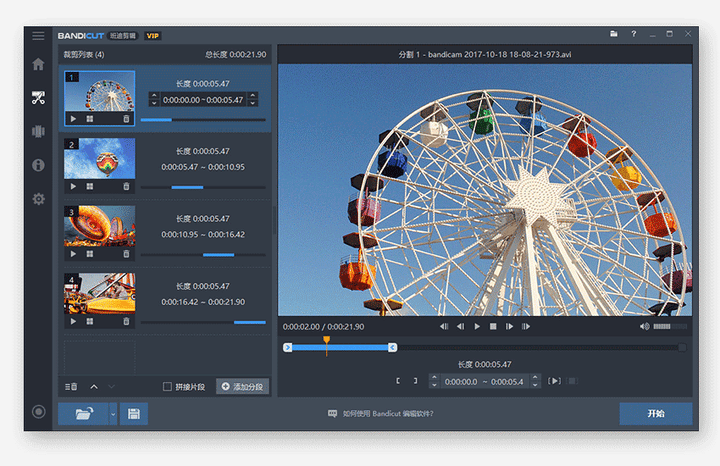Step back one frame

click(x=461, y=326)
